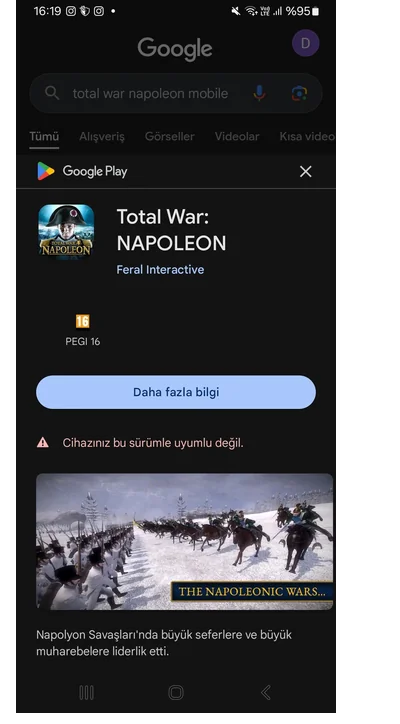
Task: Tap the magnifying glass search icon
Action: [52, 93]
